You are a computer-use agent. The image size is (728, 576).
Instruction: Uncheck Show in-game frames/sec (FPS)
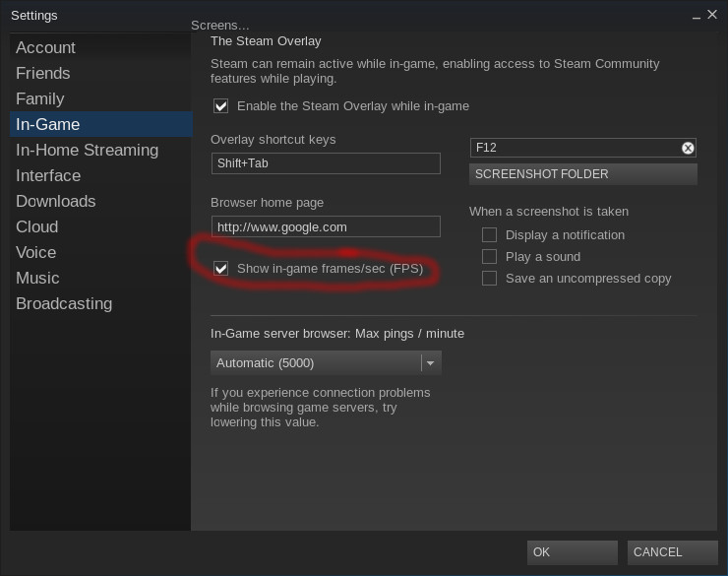pyautogui.click(x=221, y=269)
